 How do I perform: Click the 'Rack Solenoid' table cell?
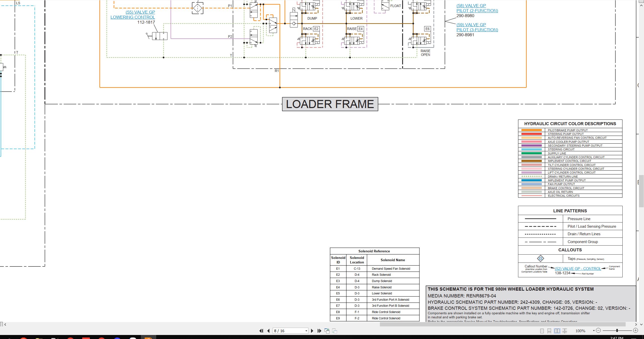(393, 275)
